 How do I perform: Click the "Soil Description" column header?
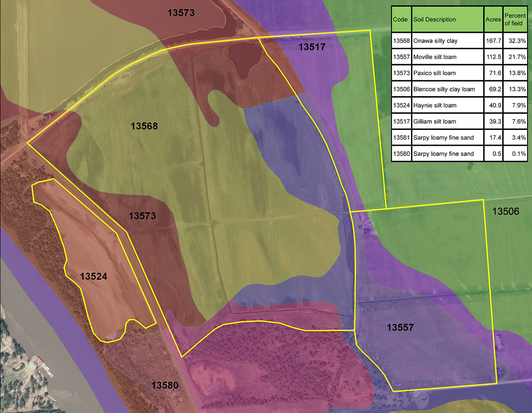(x=447, y=19)
